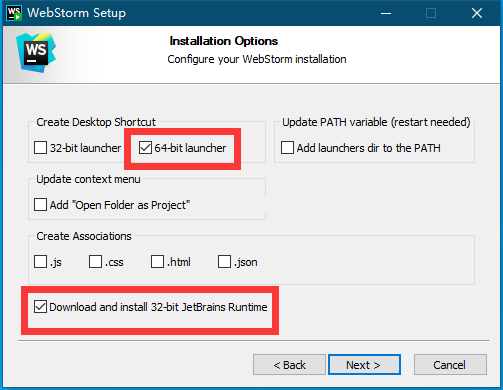Image resolution: width=503 pixels, height=390 pixels.
Task: Click the "WebStorm Setup" window title
Action: click(77, 13)
